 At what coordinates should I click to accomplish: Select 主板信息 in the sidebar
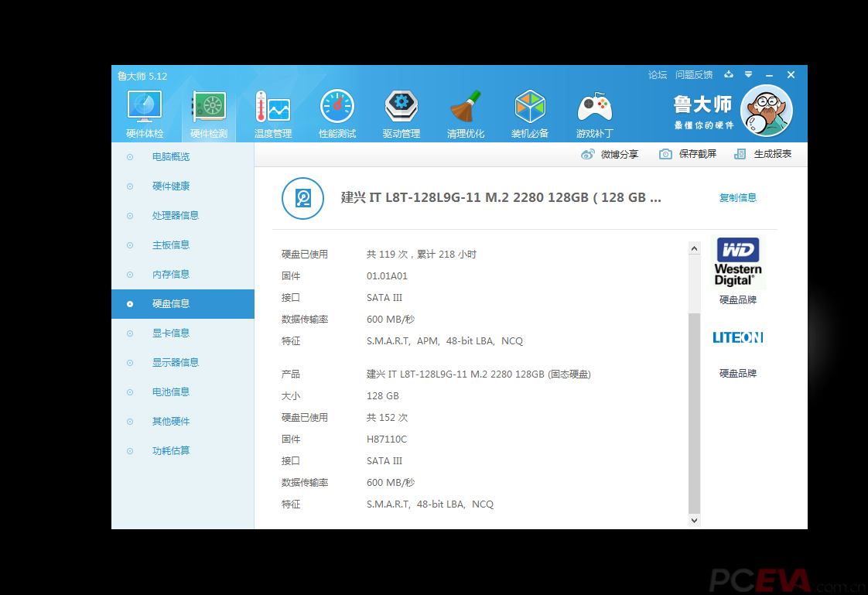tap(183, 244)
